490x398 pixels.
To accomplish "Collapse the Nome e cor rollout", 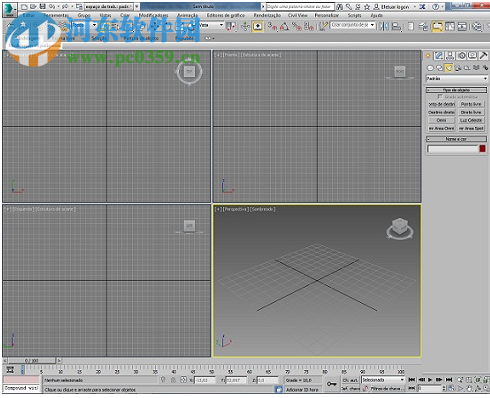I will pyautogui.click(x=457, y=139).
